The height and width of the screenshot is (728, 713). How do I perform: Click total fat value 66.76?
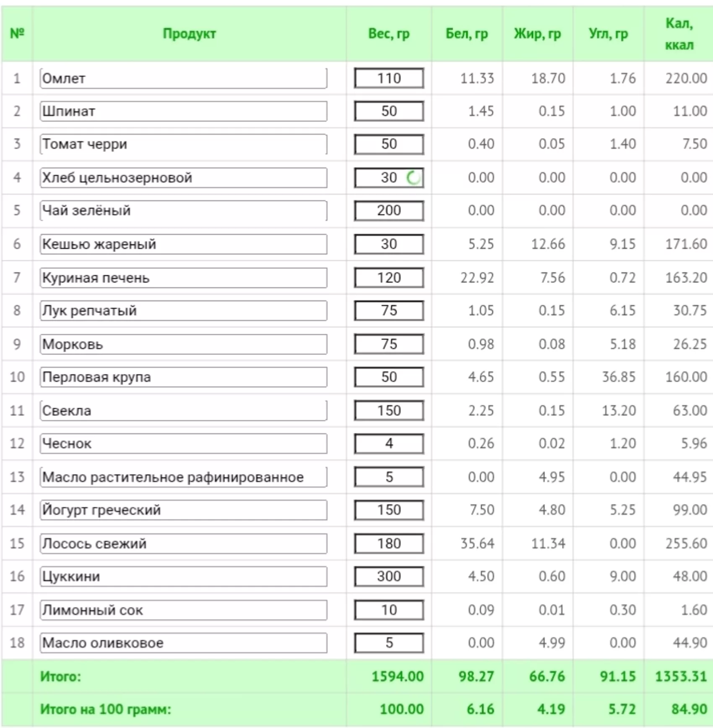(547, 676)
